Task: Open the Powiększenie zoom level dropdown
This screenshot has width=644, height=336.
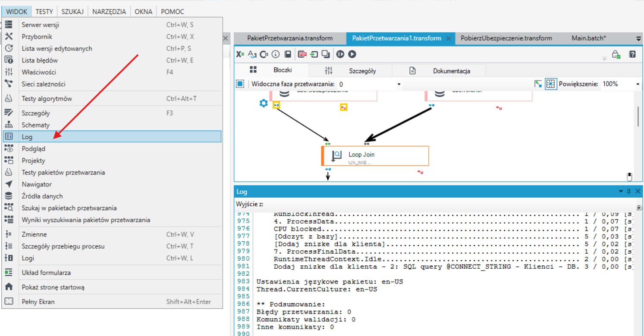Action: pos(638,84)
